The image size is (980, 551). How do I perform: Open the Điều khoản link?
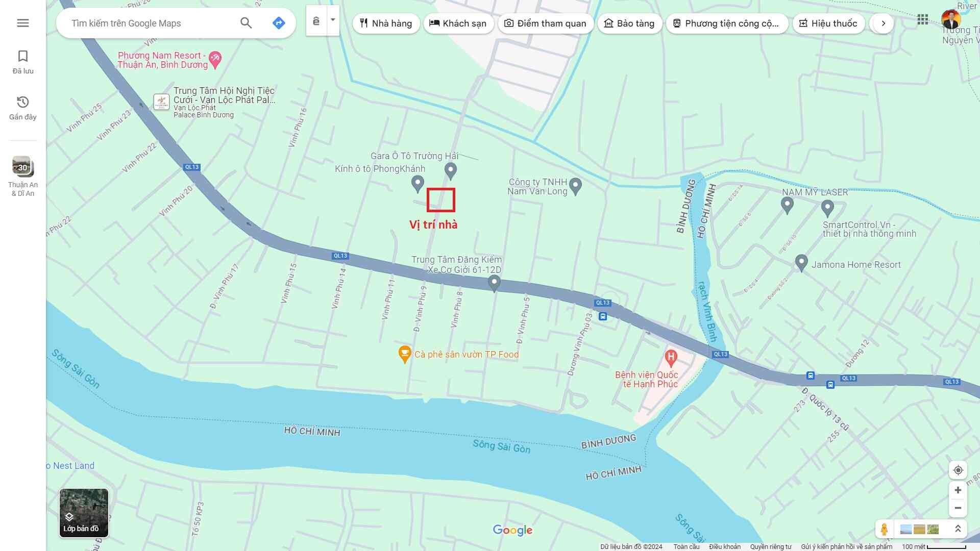[724, 546]
